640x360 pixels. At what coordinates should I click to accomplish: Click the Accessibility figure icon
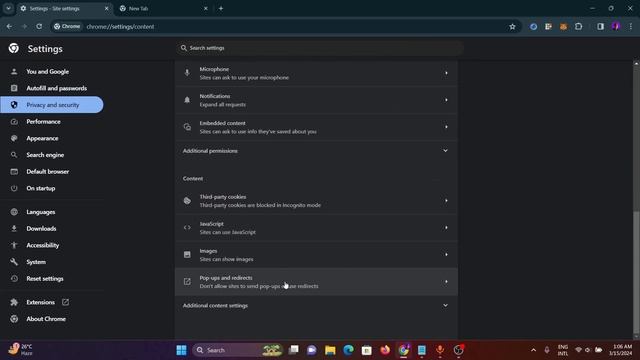pos(14,245)
